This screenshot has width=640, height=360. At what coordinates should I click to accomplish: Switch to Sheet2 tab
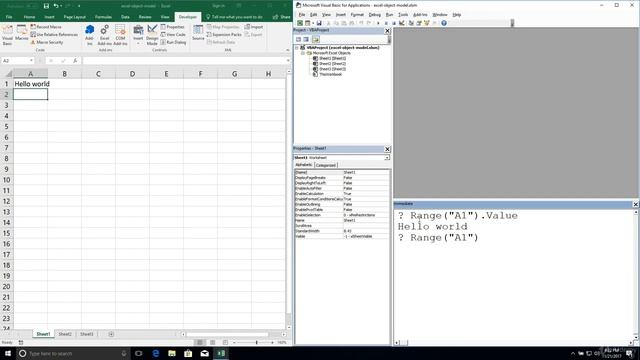(x=65, y=334)
